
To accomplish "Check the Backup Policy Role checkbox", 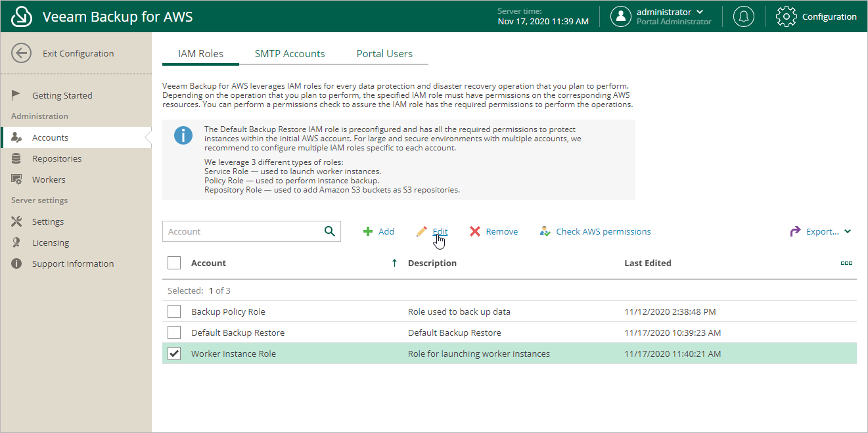I will 174,311.
